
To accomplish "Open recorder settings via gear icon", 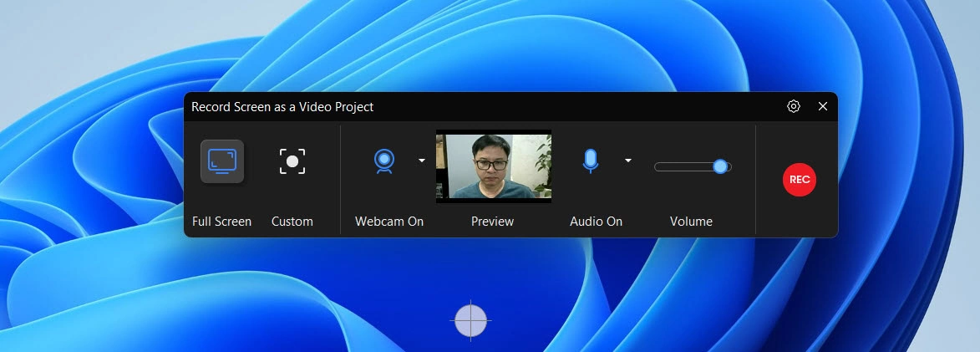I will [793, 106].
